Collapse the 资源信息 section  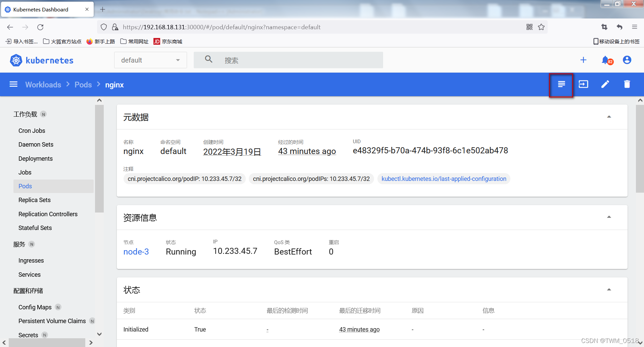coord(609,217)
